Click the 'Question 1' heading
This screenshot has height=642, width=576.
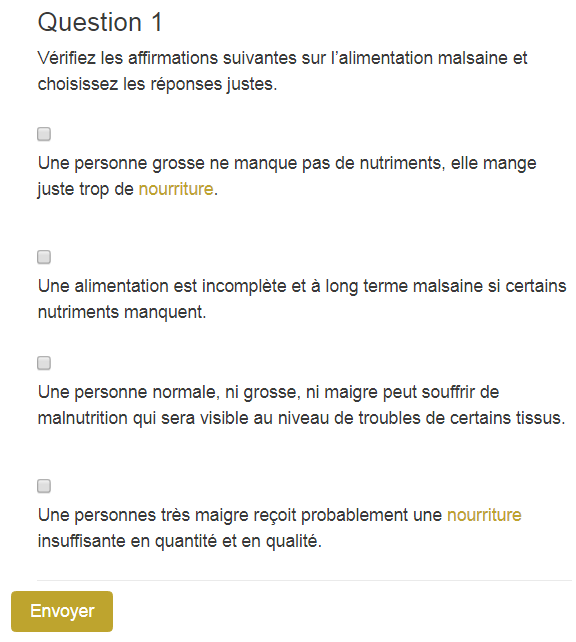[x=100, y=22]
